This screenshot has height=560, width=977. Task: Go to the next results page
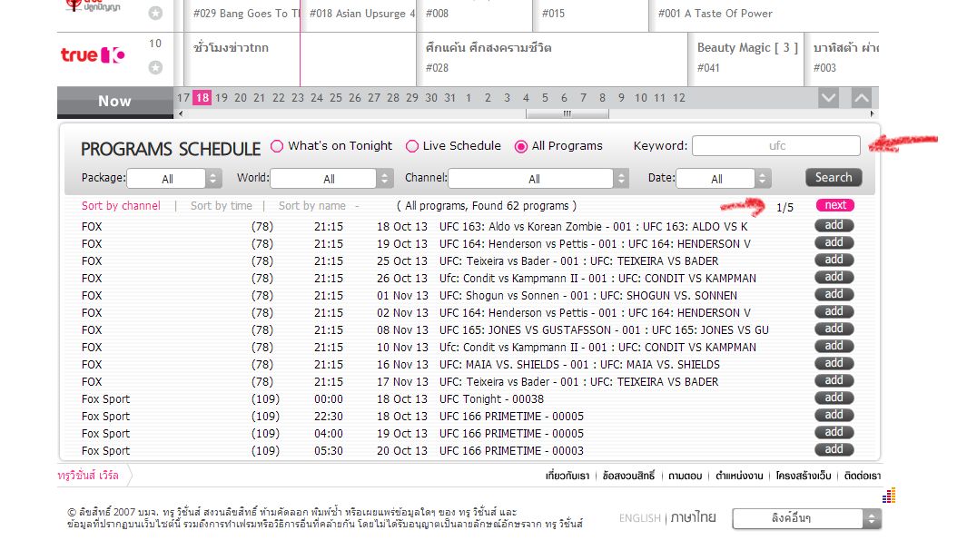(x=835, y=205)
